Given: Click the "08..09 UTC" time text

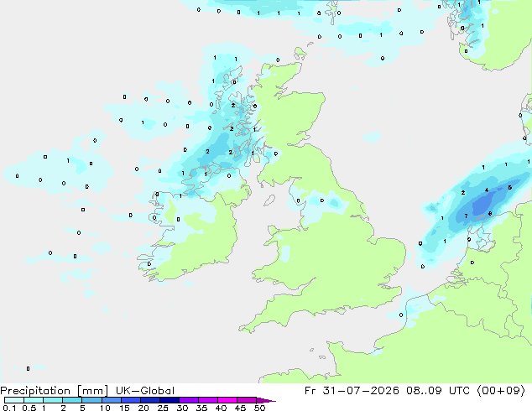Looking at the screenshot, I should 438,391.
